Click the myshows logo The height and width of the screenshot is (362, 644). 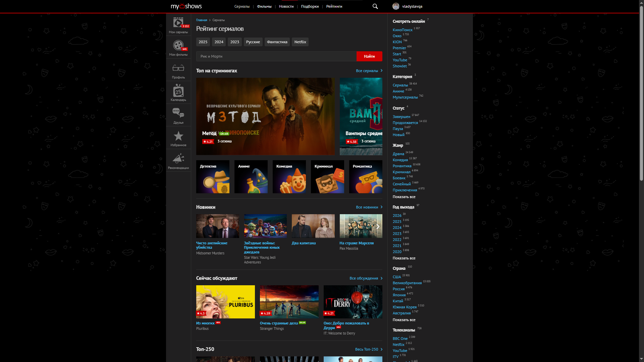(x=186, y=6)
